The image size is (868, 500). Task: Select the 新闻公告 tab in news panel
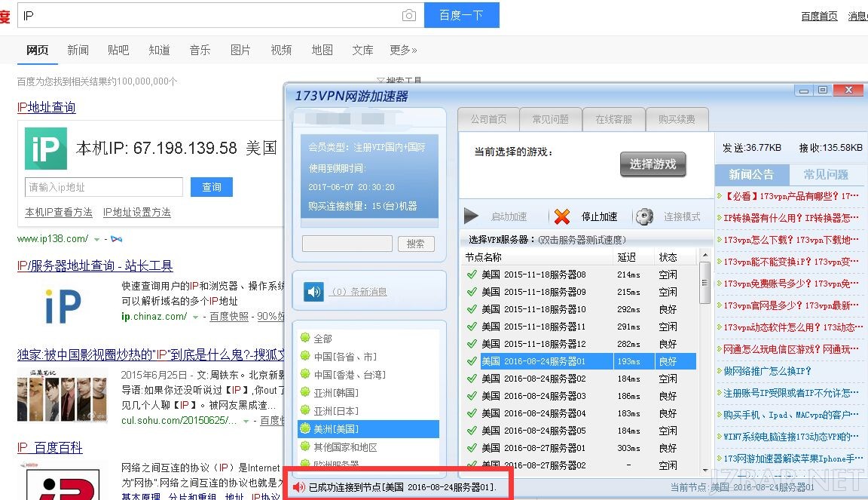751,175
